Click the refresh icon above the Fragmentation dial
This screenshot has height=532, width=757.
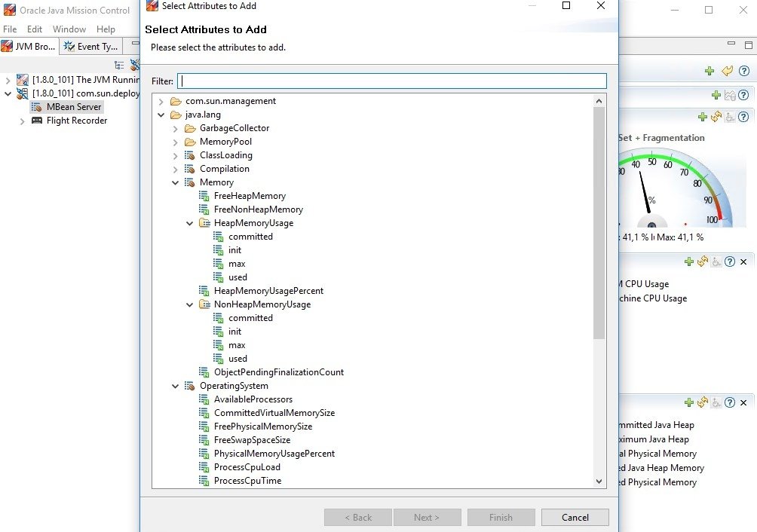tap(716, 116)
